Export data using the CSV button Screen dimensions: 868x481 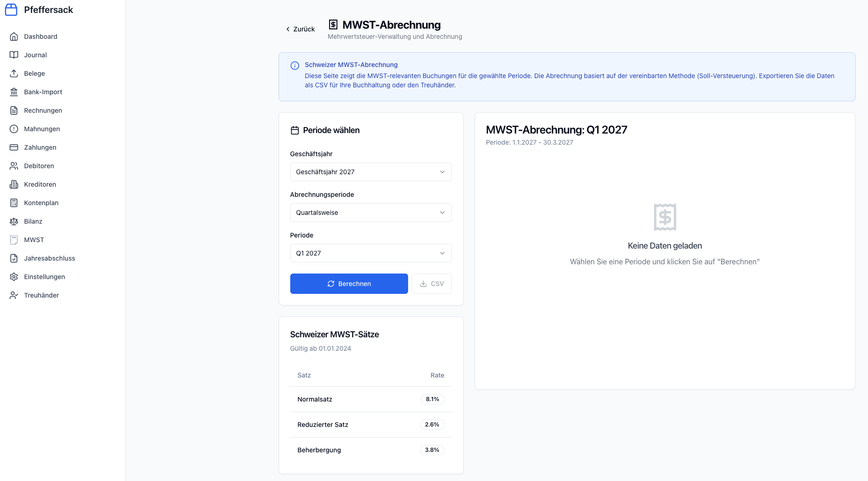(x=432, y=283)
